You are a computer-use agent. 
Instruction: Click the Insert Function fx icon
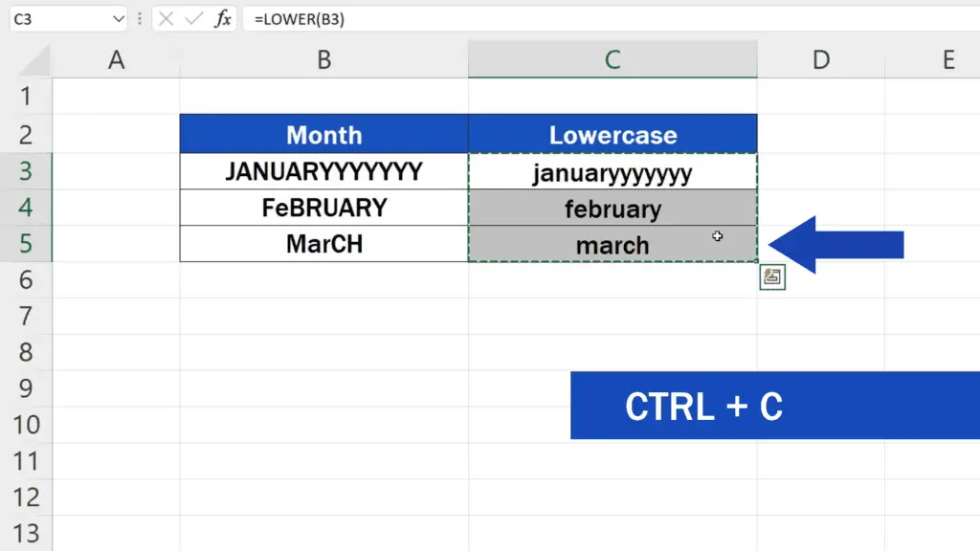point(222,19)
